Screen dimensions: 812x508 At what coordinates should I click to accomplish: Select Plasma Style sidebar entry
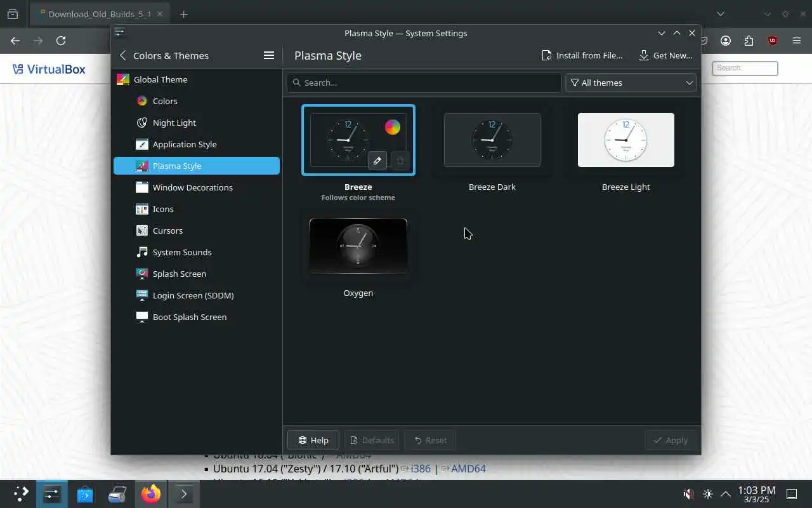point(197,166)
